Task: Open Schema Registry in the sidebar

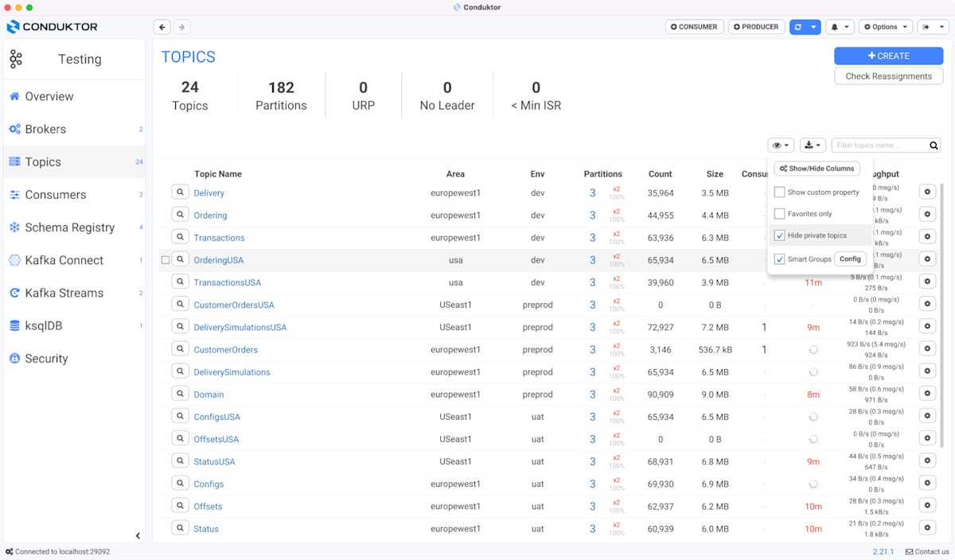Action: pyautogui.click(x=74, y=227)
